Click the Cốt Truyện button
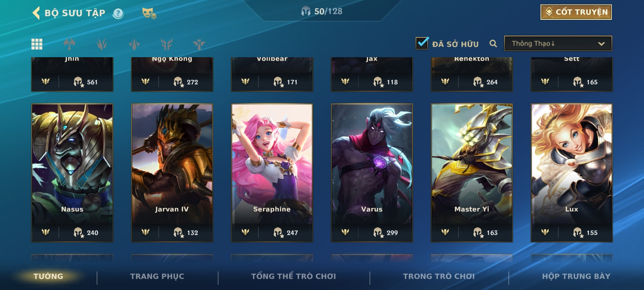The width and height of the screenshot is (644, 290). (x=576, y=12)
